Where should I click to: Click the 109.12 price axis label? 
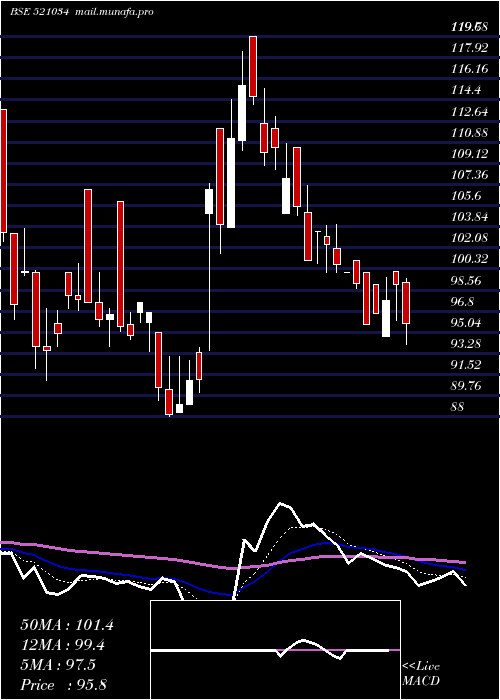(470, 154)
